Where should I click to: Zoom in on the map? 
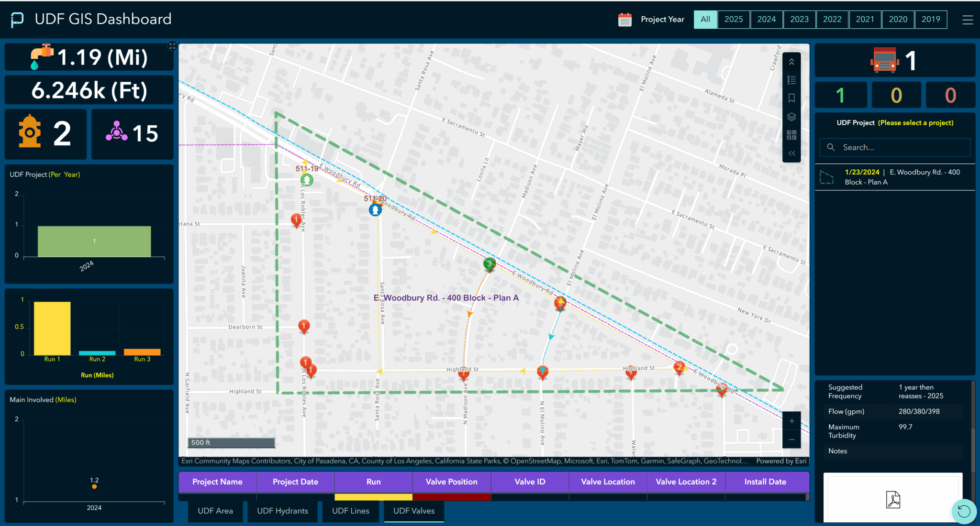click(x=791, y=421)
